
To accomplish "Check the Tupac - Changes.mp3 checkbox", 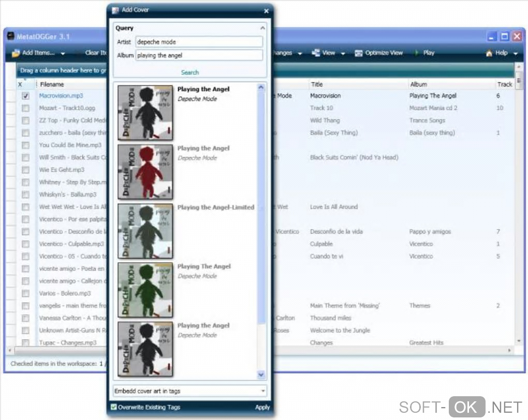I will (x=25, y=342).
